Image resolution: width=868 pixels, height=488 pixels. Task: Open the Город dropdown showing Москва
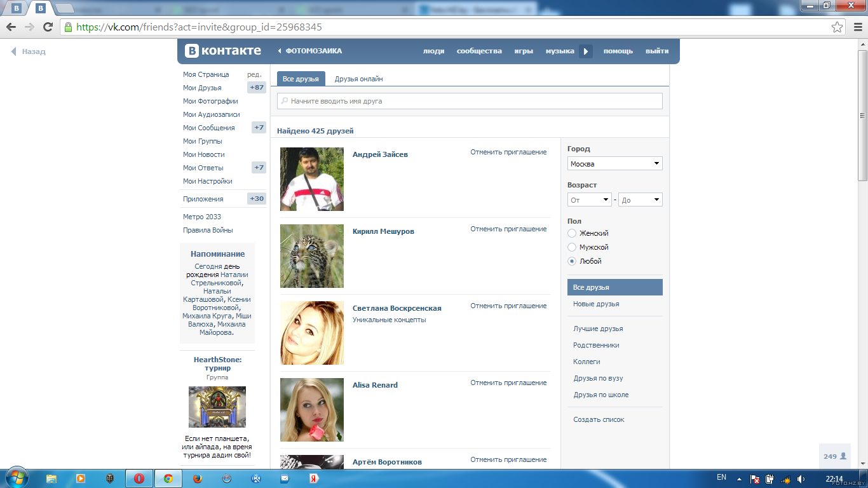pyautogui.click(x=615, y=163)
